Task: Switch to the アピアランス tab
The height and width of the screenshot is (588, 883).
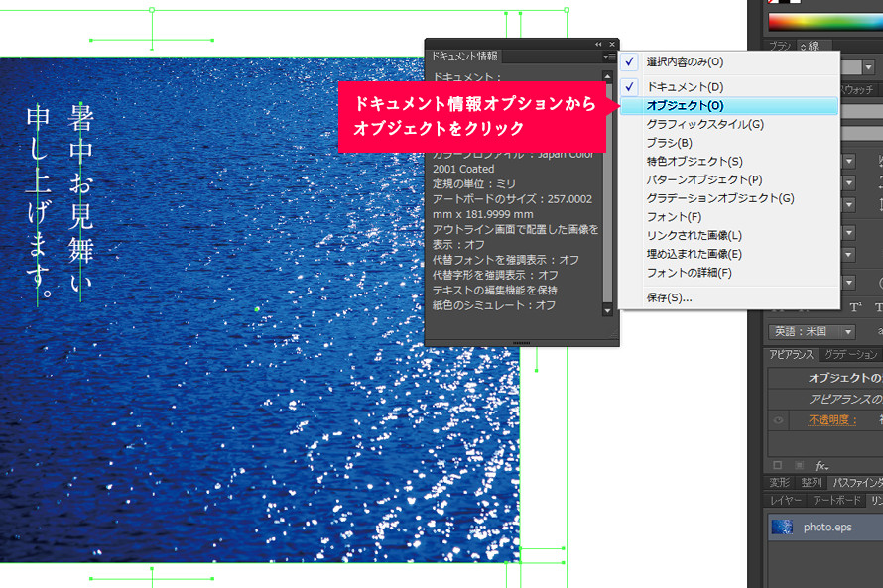Action: click(x=791, y=355)
